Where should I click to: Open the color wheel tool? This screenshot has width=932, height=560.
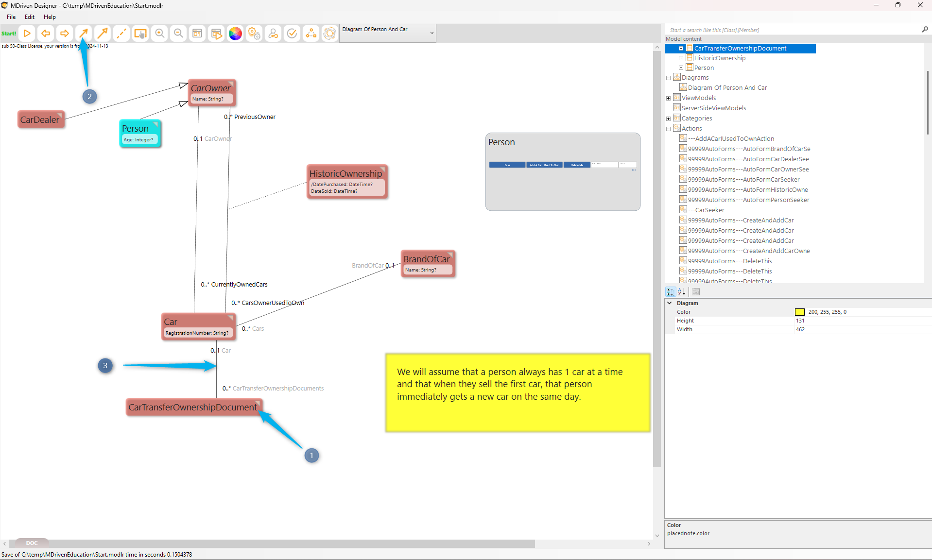pos(235,34)
